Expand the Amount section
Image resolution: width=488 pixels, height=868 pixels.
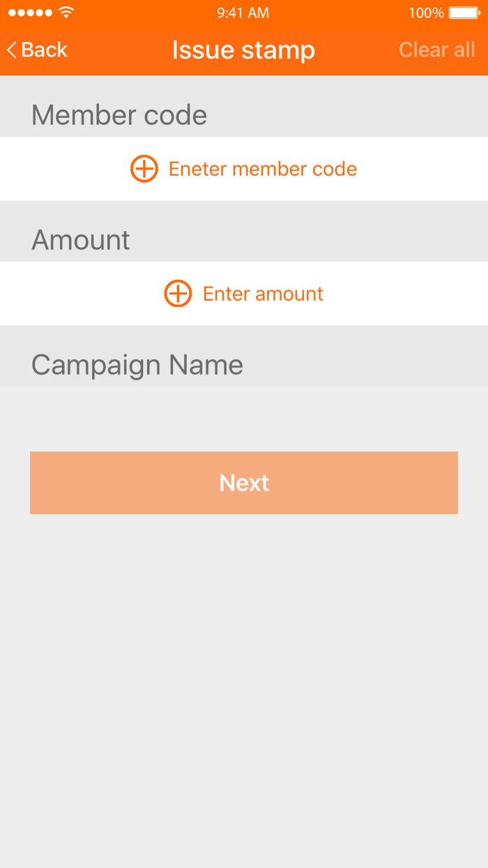point(80,239)
